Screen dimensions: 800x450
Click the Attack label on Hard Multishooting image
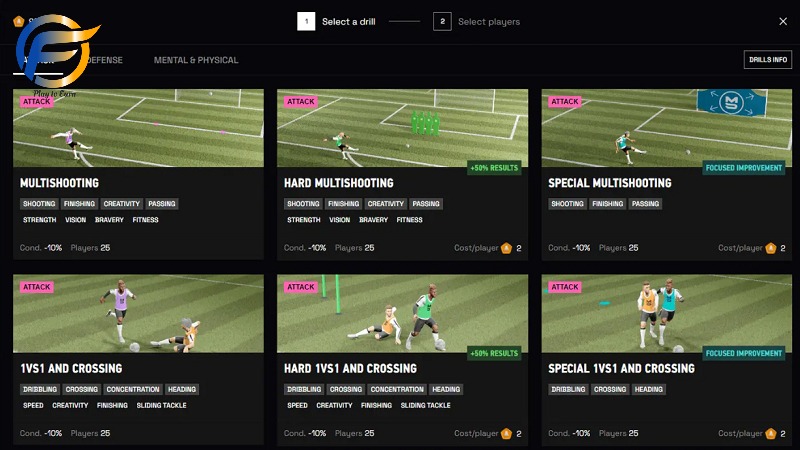(x=301, y=102)
